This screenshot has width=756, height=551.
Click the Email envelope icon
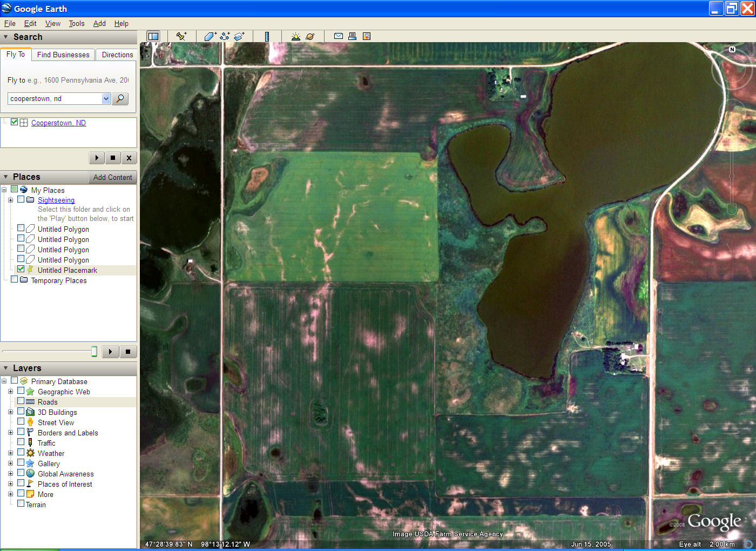pos(339,36)
